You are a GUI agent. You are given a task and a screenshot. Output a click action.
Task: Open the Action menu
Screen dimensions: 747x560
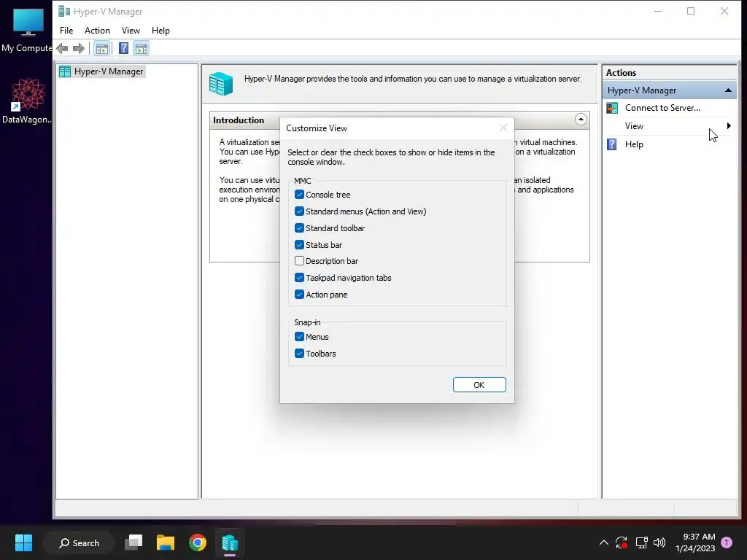(x=97, y=31)
